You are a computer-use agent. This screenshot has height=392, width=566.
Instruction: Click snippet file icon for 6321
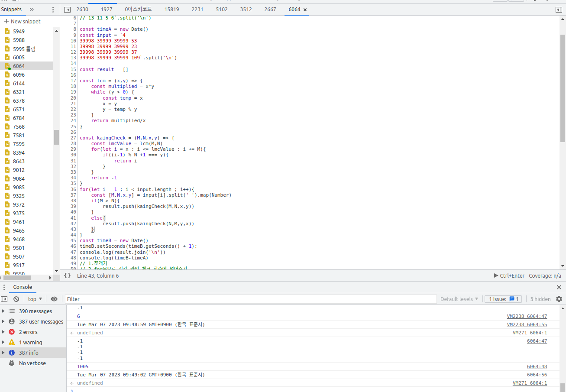coord(7,92)
